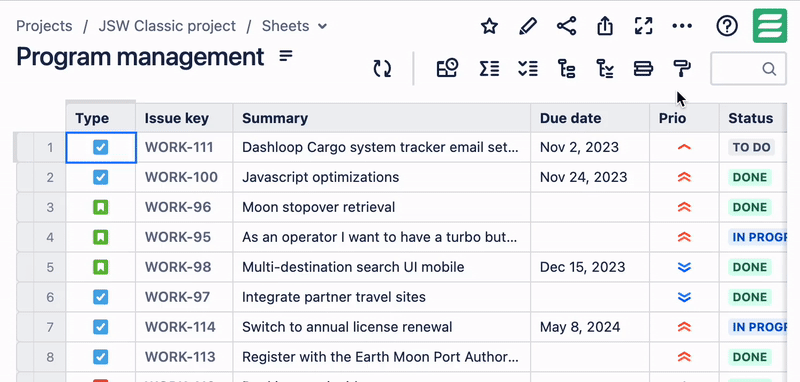Click the low priority icon for WORK-97
This screenshot has height=382, width=800.
(x=684, y=297)
